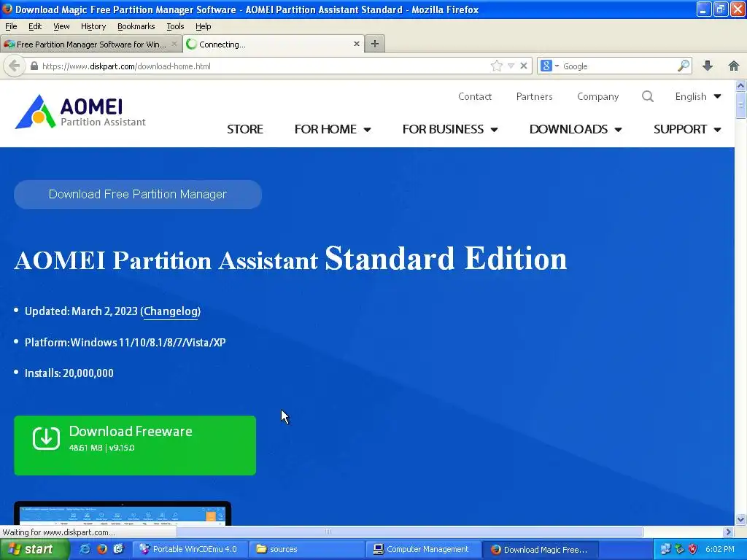Go to the Firefox home page icon
Viewport: 747px width, 560px height.
(734, 66)
